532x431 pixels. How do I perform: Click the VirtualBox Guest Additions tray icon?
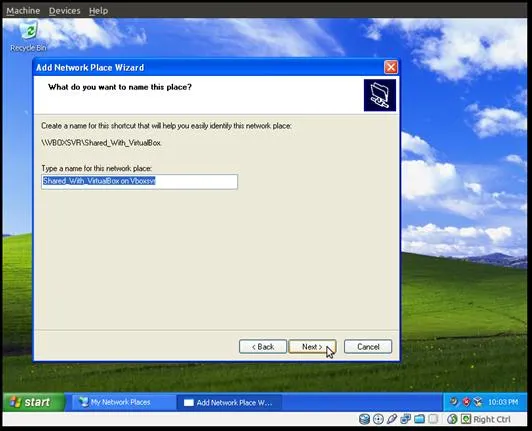point(478,402)
